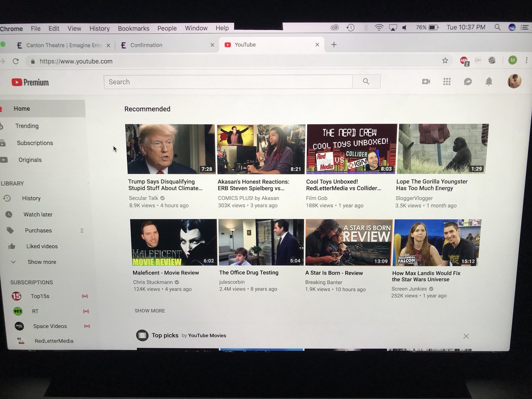
Task: Click the battery status in menu bar
Action: (427, 27)
